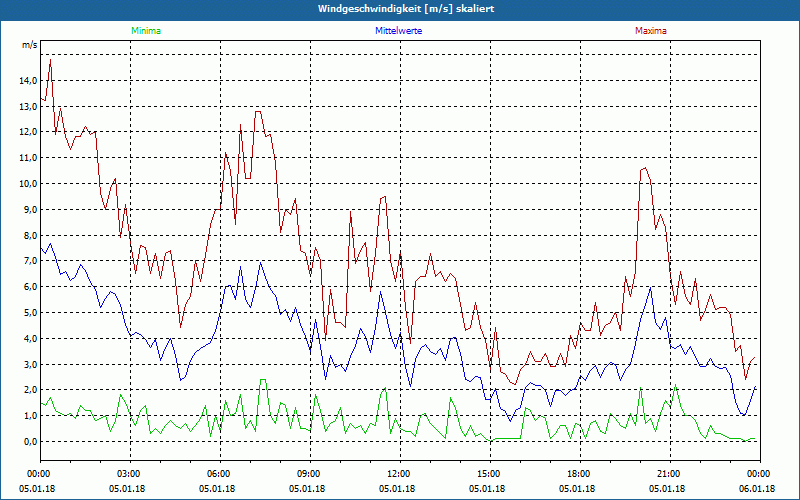Click the 9,0 y-axis value
This screenshot has height=500, width=800.
pyautogui.click(x=30, y=210)
